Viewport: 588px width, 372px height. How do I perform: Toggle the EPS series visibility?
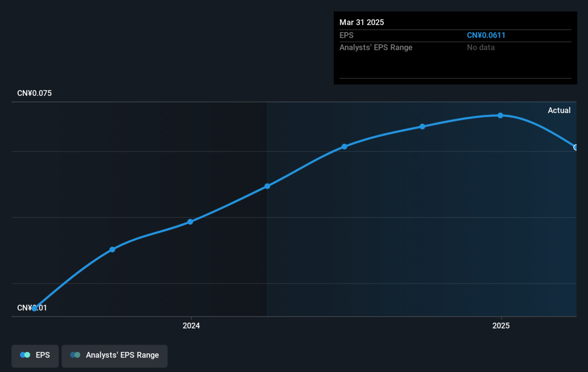tap(35, 355)
